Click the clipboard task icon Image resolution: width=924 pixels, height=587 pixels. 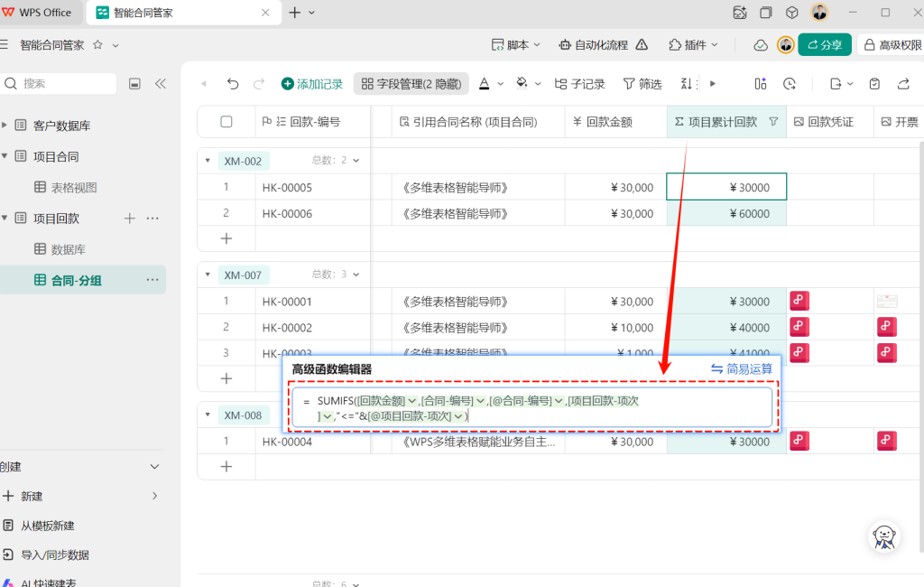click(x=874, y=84)
